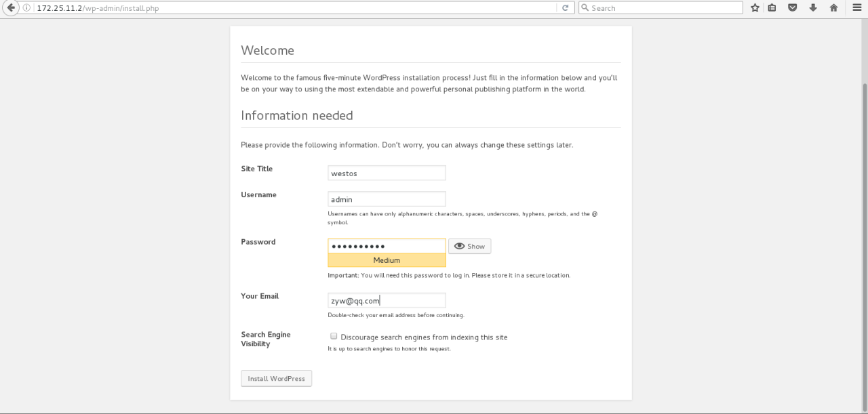Viewport: 868px width, 414px height.
Task: Click 'It is up to search engines' note
Action: [x=389, y=349]
